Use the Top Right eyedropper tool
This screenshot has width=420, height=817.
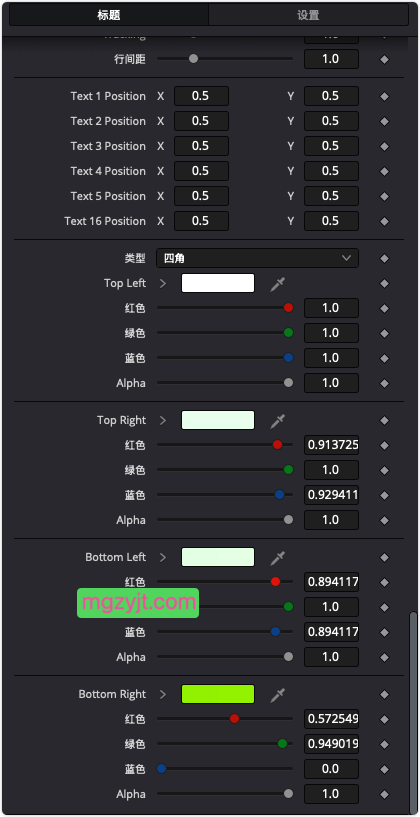(x=278, y=421)
